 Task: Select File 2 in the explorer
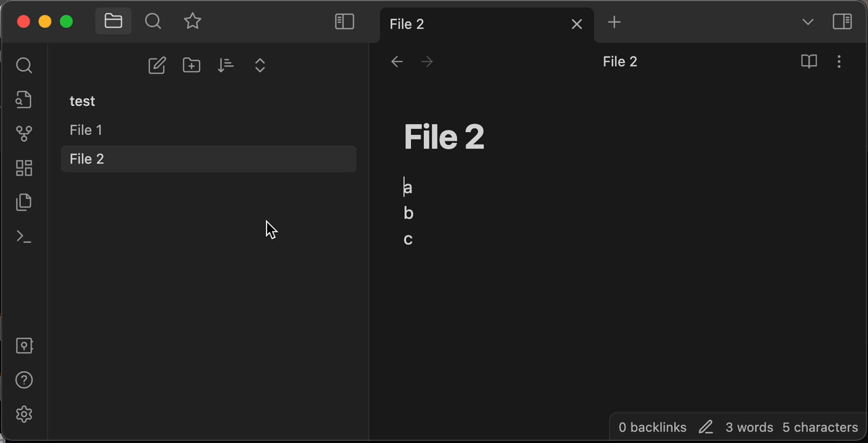(209, 159)
